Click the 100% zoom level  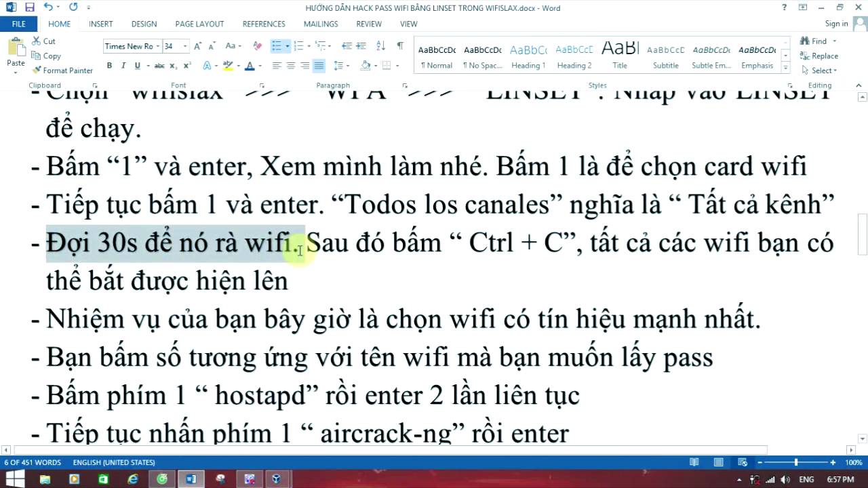854,462
